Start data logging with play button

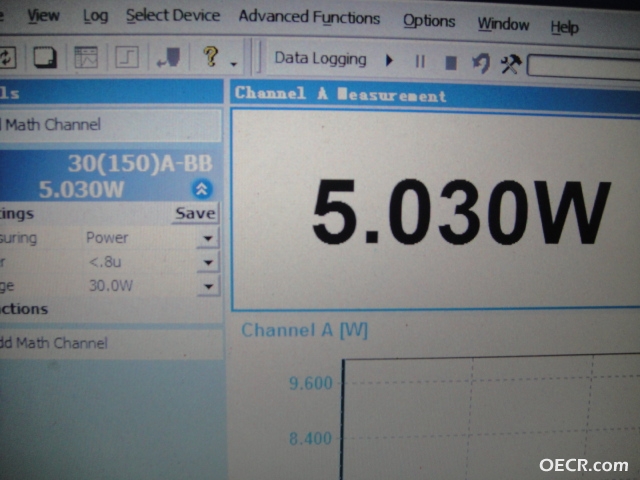click(x=389, y=61)
